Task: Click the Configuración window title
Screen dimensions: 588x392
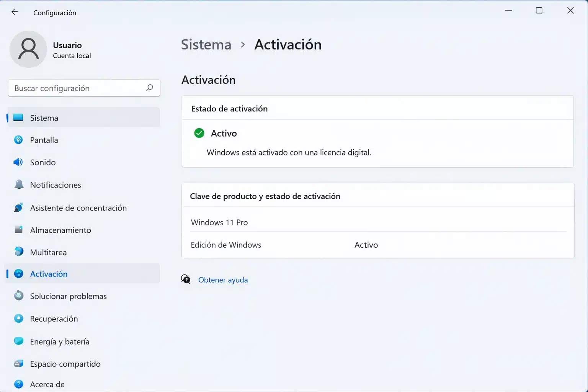Action: click(x=55, y=13)
